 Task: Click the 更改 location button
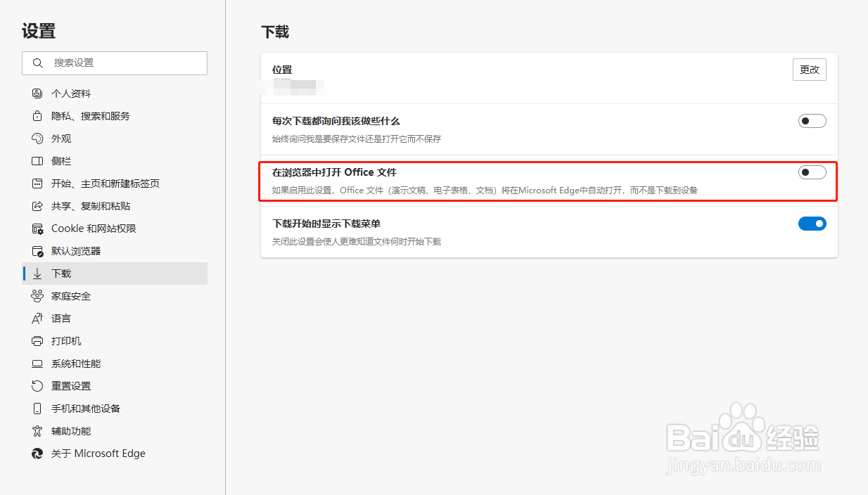tap(810, 70)
